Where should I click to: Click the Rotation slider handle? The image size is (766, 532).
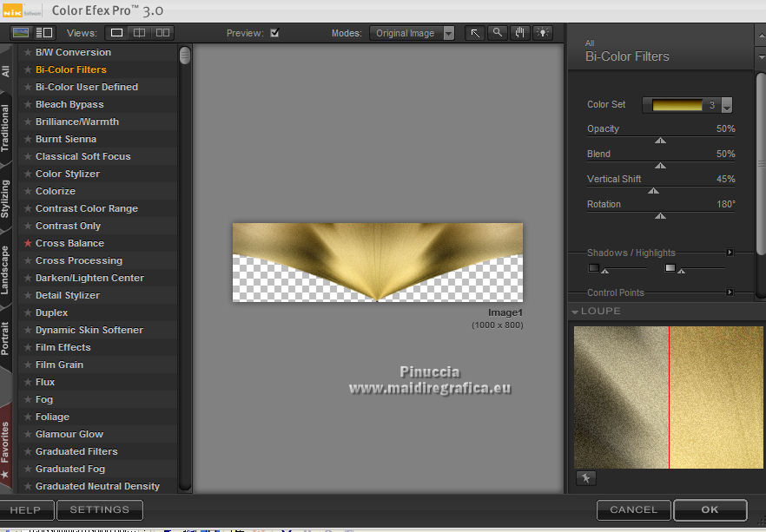(x=660, y=216)
